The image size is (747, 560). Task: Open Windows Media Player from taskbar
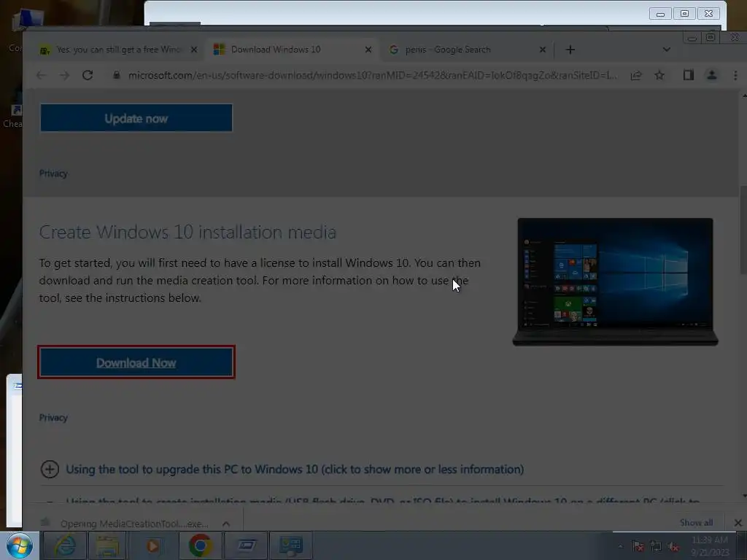point(152,545)
